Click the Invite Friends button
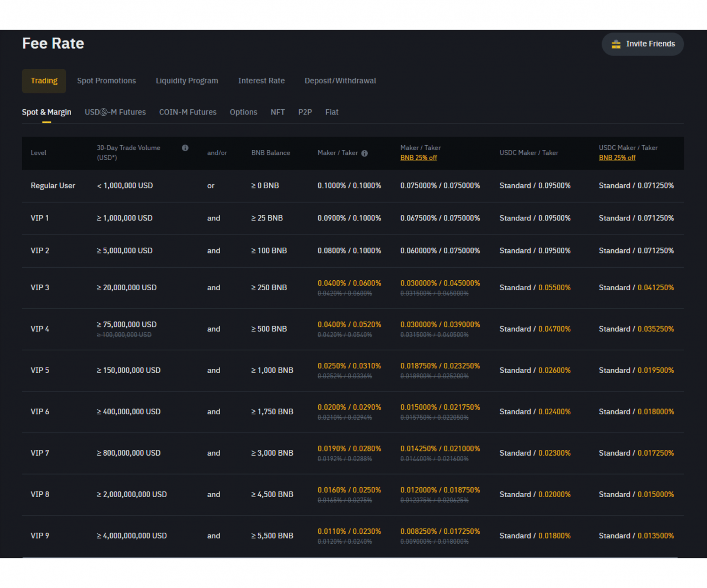The height and width of the screenshot is (588, 707). [642, 43]
